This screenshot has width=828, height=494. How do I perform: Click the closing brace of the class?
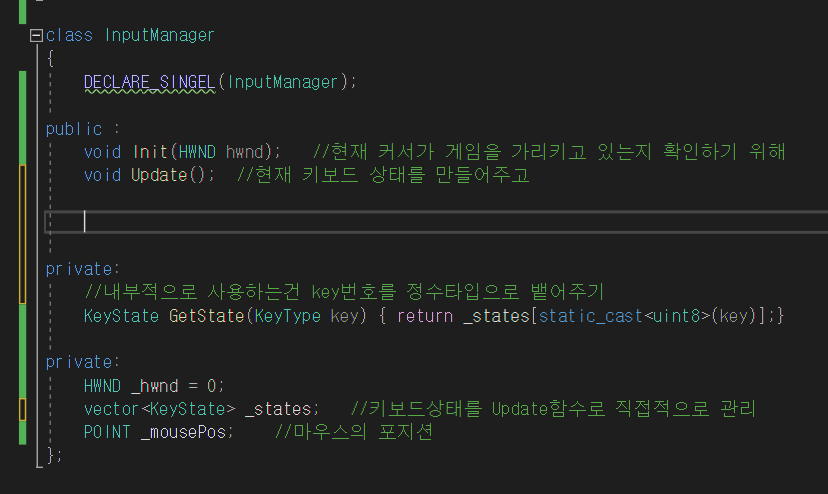(x=51, y=455)
